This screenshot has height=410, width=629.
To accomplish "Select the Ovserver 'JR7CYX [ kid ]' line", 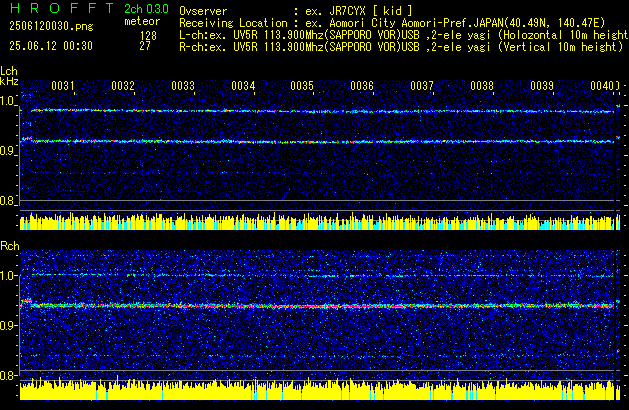I will point(296,11).
